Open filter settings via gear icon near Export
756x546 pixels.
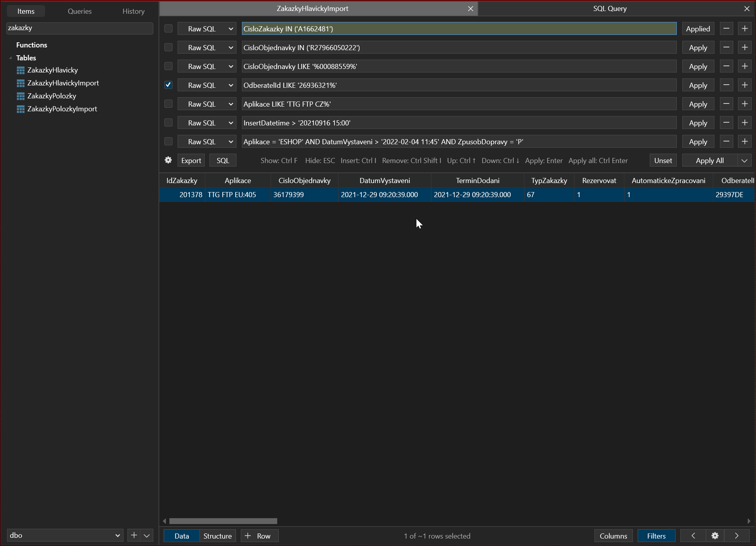click(168, 160)
